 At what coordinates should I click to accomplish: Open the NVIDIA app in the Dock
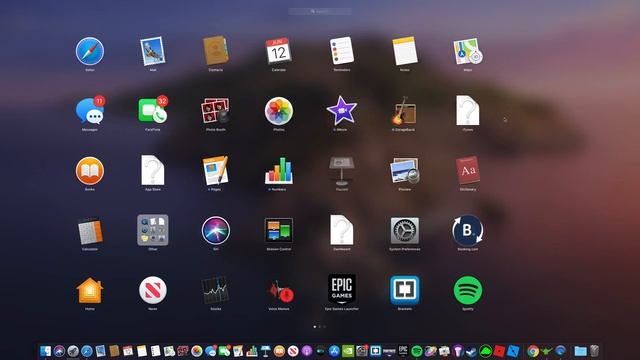[348, 351]
